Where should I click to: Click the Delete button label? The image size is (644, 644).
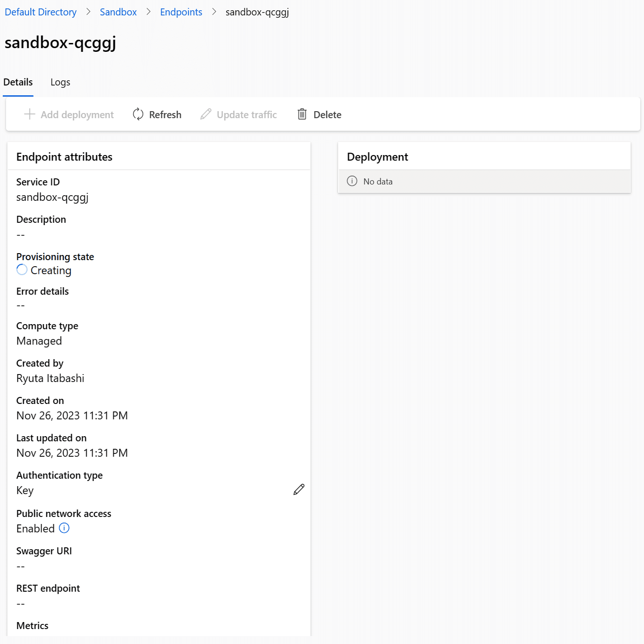(x=327, y=115)
